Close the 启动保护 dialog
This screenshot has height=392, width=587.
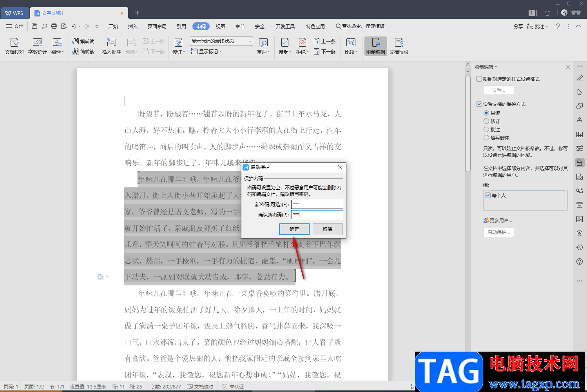point(340,167)
